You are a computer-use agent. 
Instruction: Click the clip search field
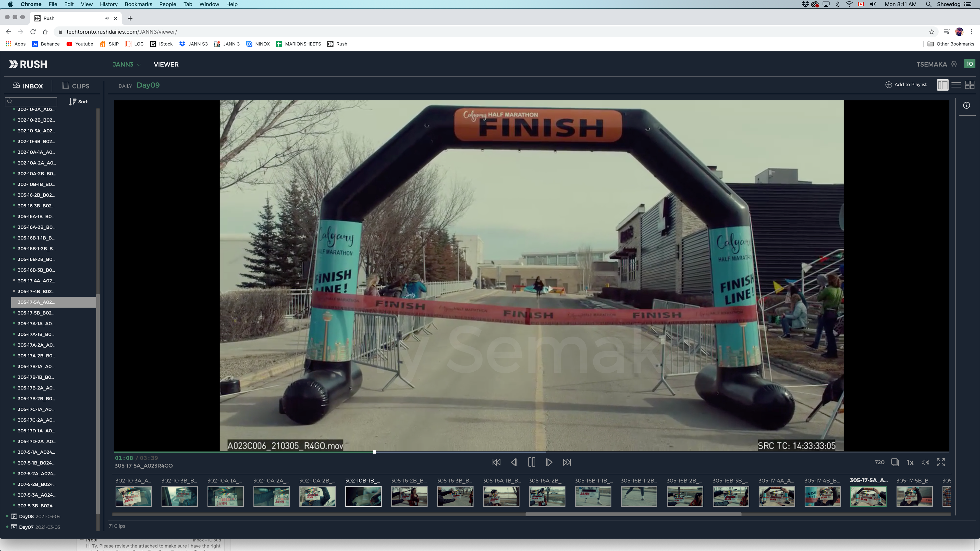pyautogui.click(x=31, y=102)
